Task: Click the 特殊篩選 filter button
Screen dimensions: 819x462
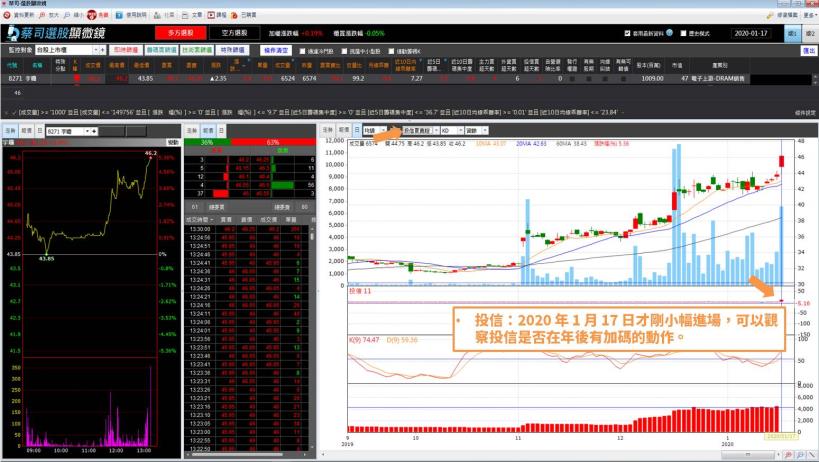Action: click(232, 50)
